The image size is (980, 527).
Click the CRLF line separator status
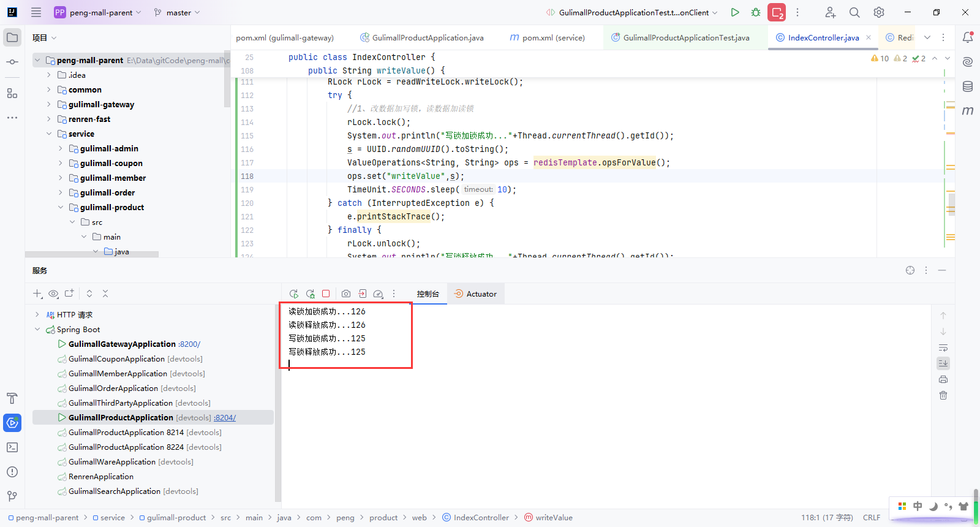(872, 518)
